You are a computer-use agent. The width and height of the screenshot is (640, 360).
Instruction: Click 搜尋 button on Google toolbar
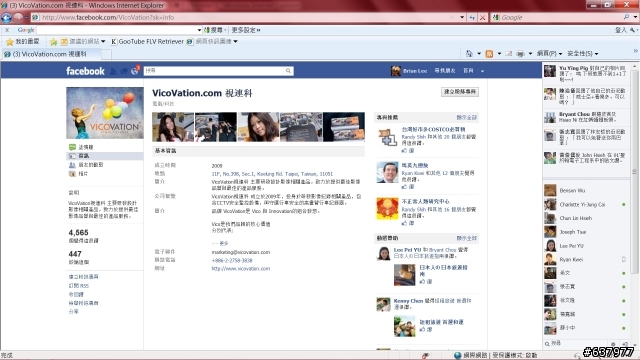click(x=215, y=30)
